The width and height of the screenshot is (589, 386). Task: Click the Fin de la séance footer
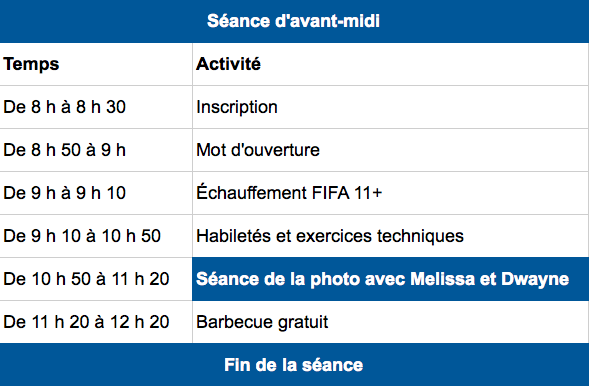pyautogui.click(x=294, y=365)
